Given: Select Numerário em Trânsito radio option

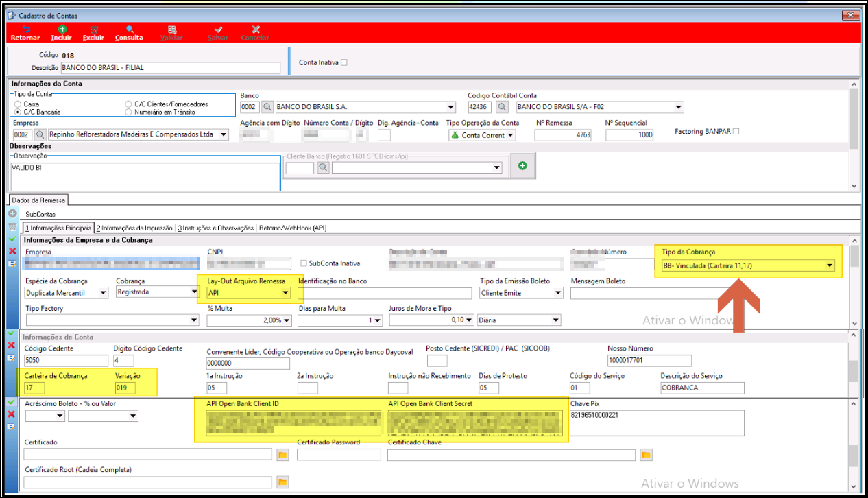Looking at the screenshot, I should point(128,112).
